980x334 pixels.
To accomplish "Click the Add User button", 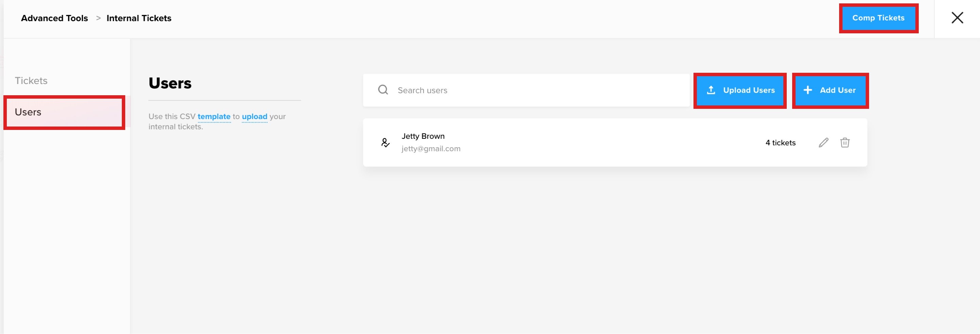I will click(830, 90).
